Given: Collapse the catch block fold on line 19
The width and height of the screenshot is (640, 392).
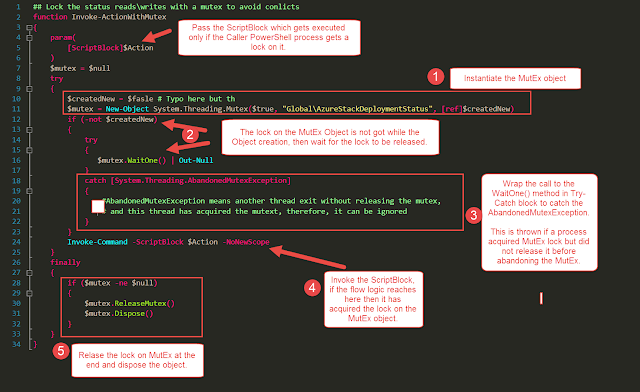Looking at the screenshot, I should (29, 191).
